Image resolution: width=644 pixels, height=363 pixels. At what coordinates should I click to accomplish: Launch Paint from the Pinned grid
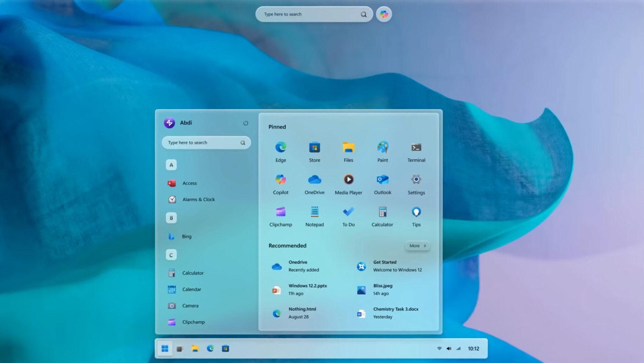click(382, 148)
